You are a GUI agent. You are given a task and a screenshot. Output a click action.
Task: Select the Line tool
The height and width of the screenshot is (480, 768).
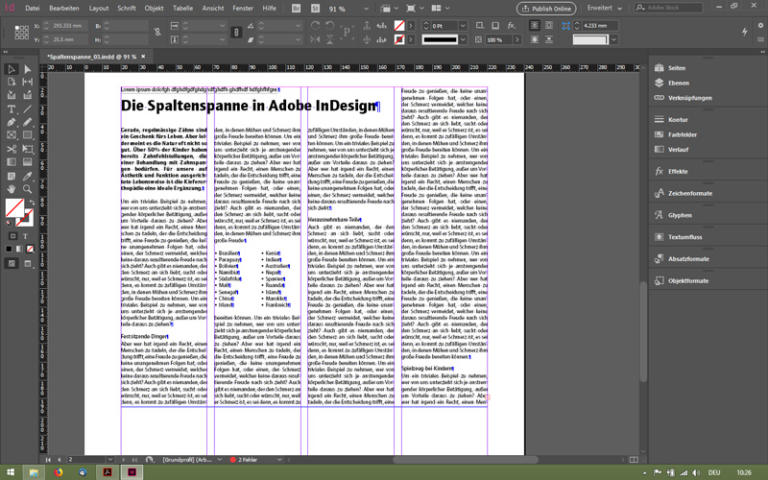coord(27,109)
